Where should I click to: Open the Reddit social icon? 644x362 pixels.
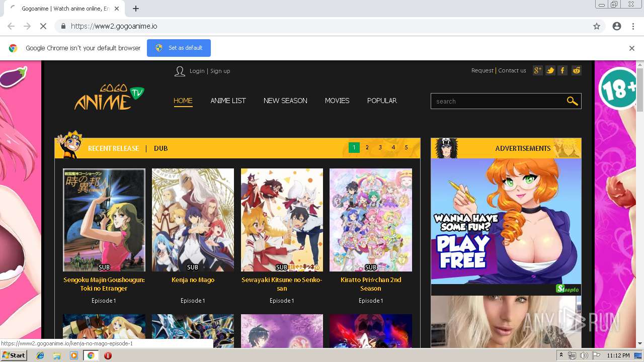(x=577, y=70)
